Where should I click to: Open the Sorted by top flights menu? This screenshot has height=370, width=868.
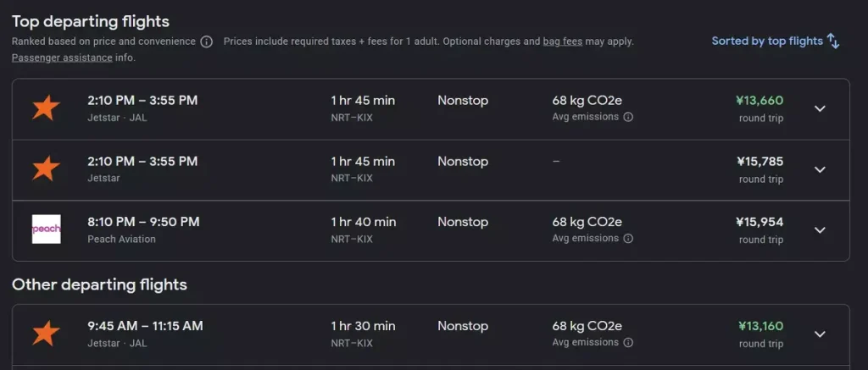[766, 41]
